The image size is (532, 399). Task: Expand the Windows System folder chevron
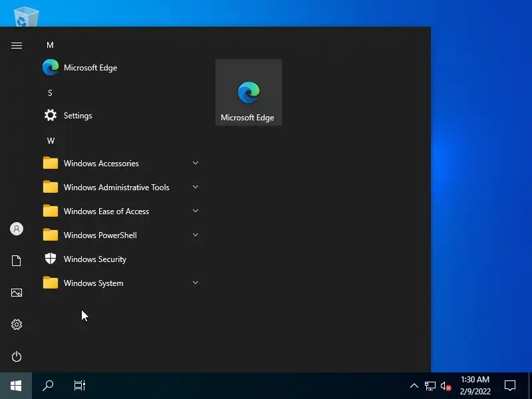[x=196, y=283]
